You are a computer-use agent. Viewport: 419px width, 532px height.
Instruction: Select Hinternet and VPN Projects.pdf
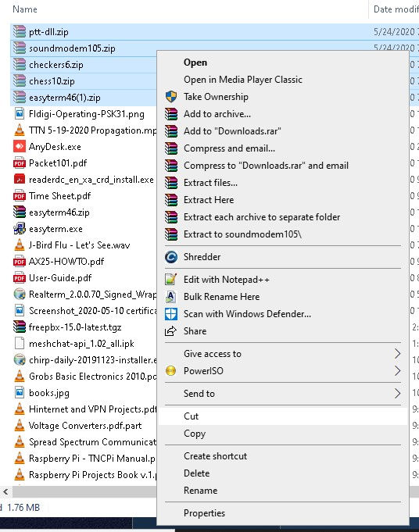(x=92, y=409)
